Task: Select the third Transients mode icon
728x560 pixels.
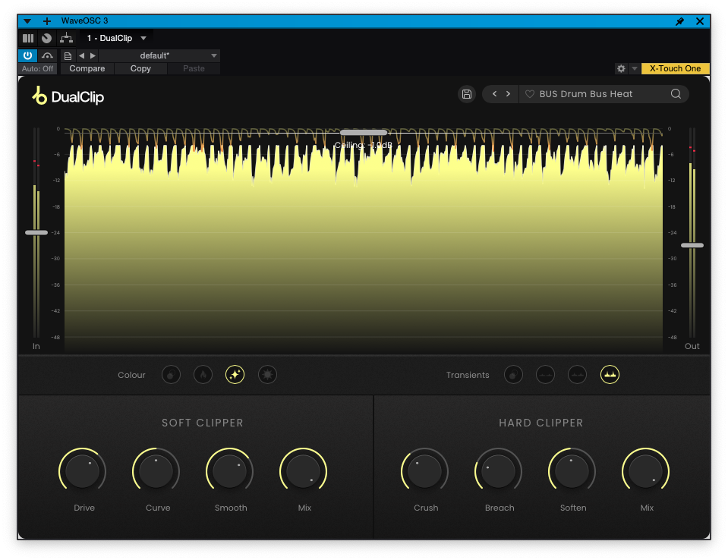Action: tap(577, 374)
